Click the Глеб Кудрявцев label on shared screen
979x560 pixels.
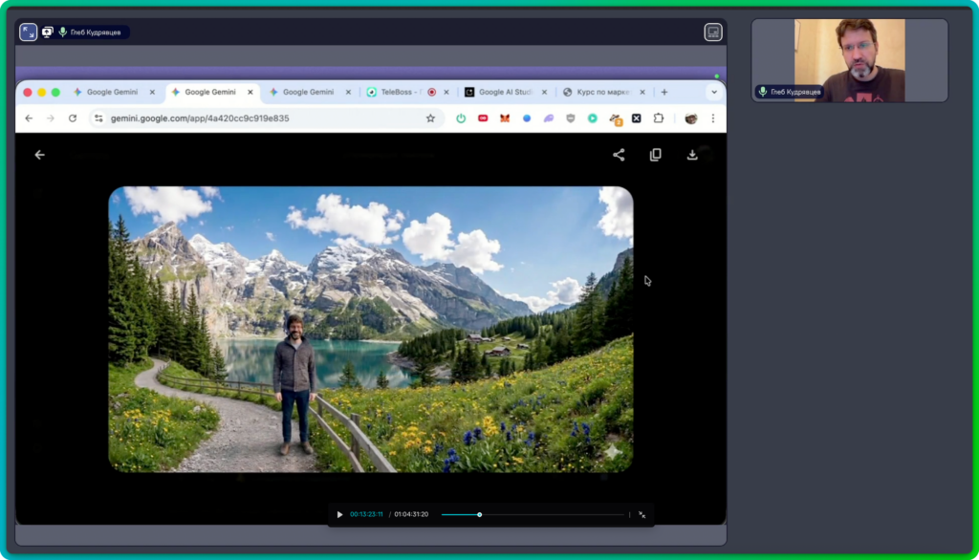point(96,32)
